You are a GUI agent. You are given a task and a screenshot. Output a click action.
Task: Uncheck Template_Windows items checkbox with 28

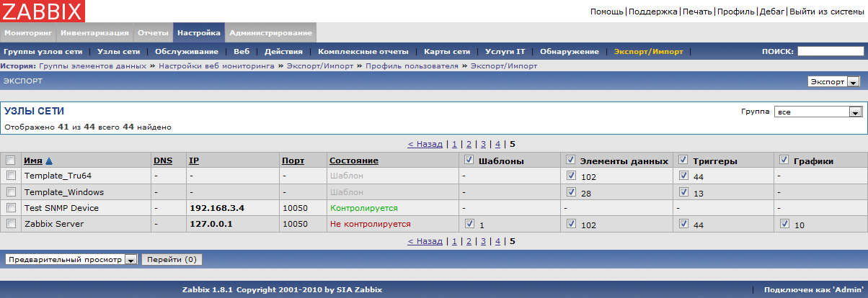pyautogui.click(x=571, y=192)
